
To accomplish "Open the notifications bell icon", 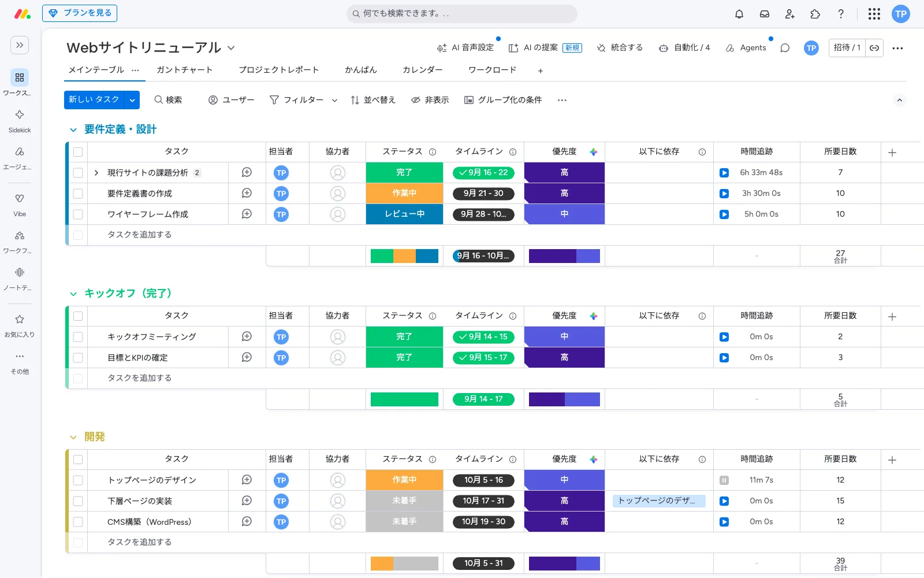I will click(x=739, y=14).
